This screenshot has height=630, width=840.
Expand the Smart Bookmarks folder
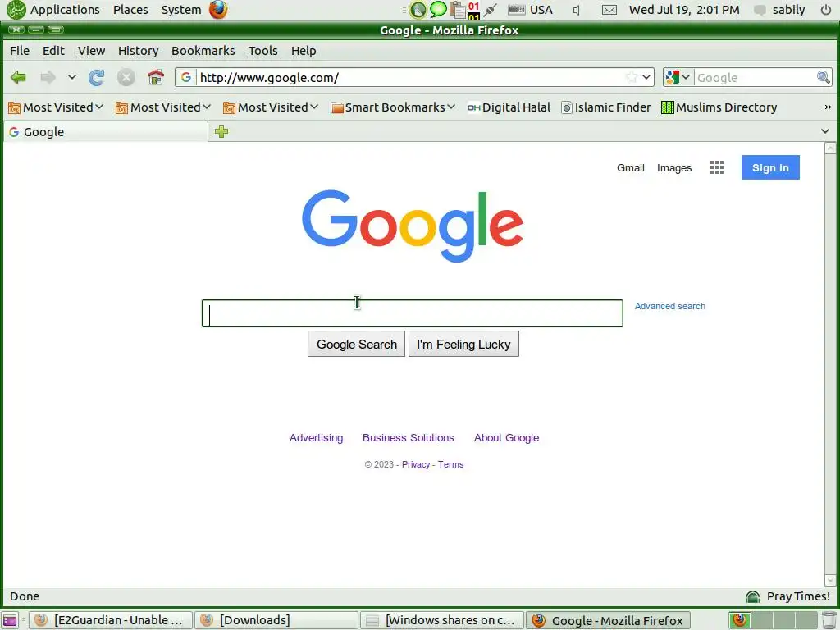click(393, 107)
